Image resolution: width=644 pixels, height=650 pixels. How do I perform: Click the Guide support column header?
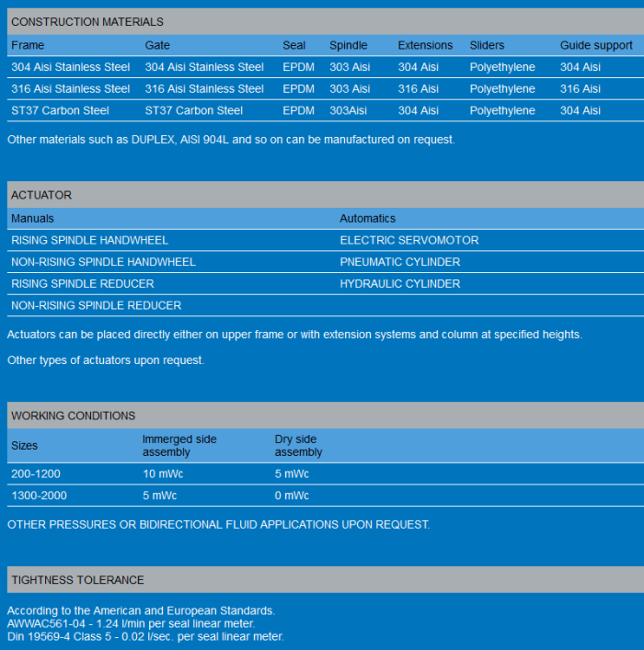596,45
